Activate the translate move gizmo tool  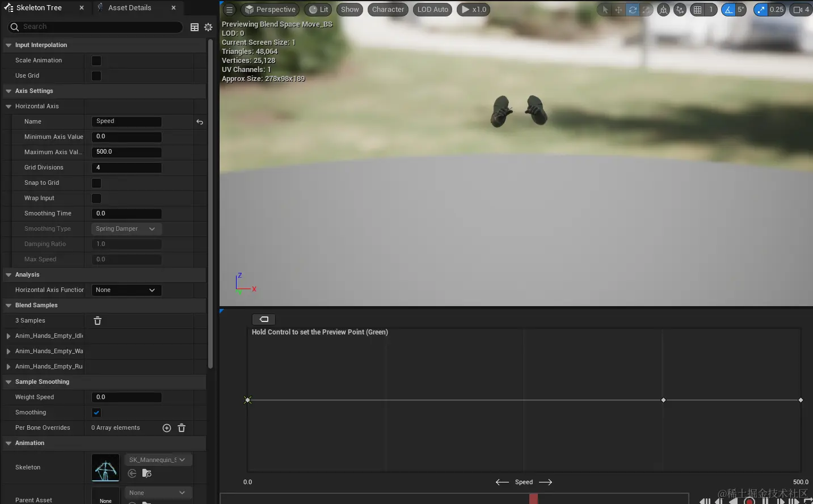(618, 10)
